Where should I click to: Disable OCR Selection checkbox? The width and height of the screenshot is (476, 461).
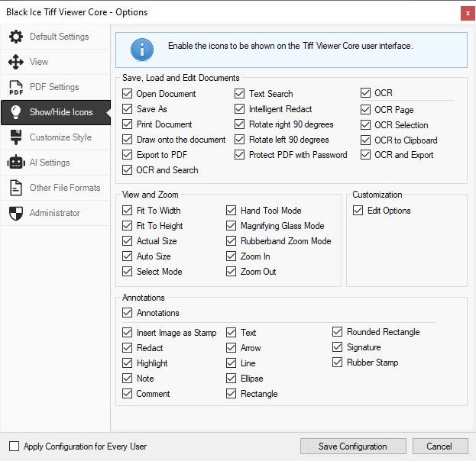click(365, 124)
